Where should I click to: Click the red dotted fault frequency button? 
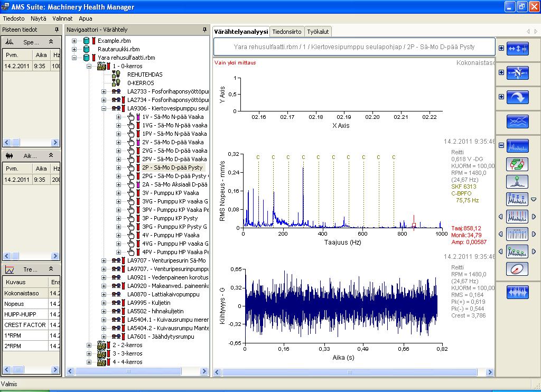(517, 217)
